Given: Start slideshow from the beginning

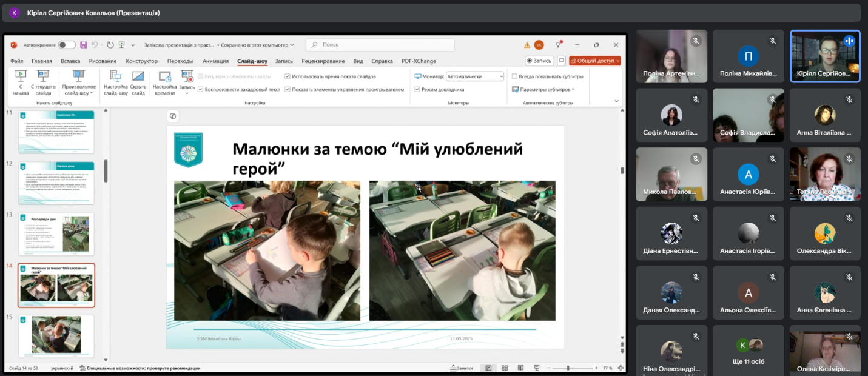Looking at the screenshot, I should (x=21, y=81).
